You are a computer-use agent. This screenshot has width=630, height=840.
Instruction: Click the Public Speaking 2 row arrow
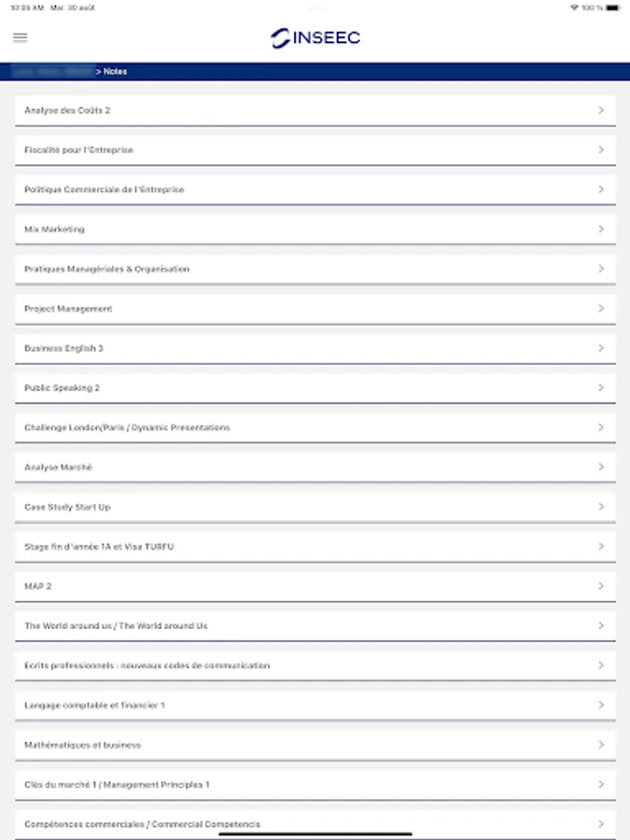coord(601,388)
